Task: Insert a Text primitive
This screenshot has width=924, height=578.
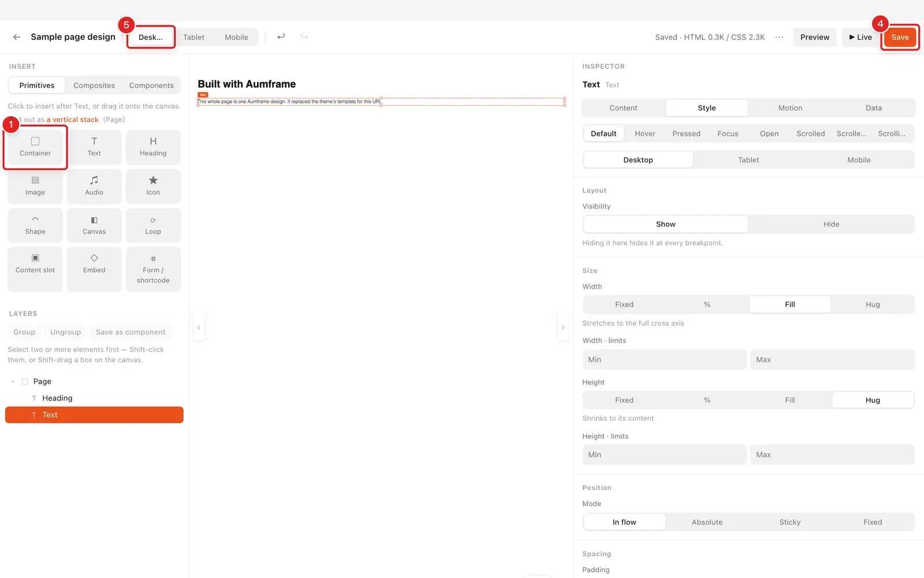Action: pyautogui.click(x=94, y=147)
